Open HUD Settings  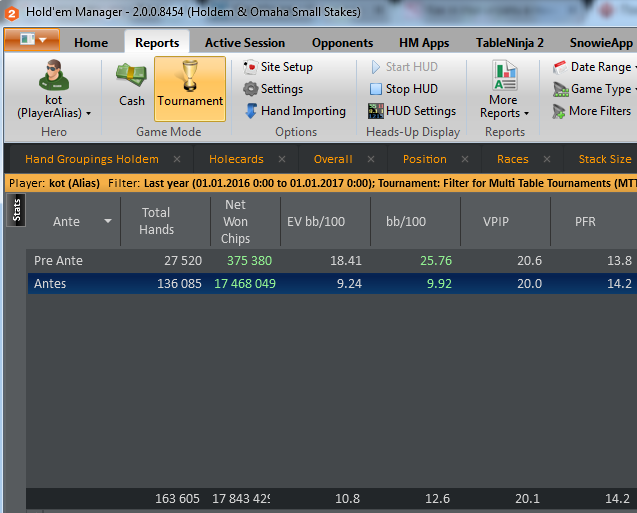(x=412, y=110)
